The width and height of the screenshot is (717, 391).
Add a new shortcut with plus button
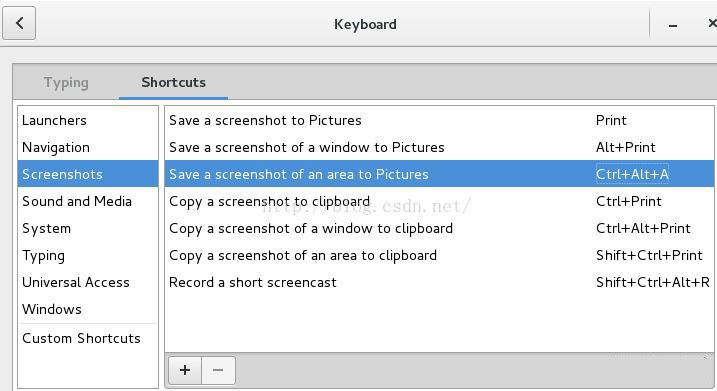point(185,370)
